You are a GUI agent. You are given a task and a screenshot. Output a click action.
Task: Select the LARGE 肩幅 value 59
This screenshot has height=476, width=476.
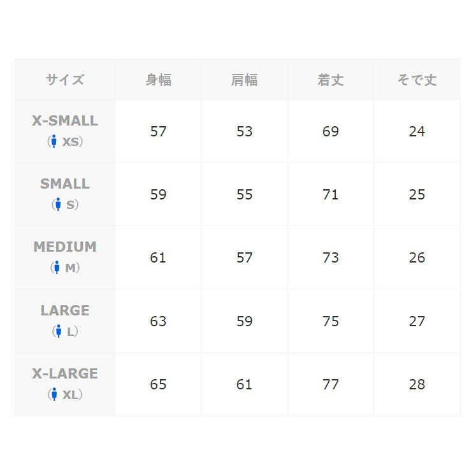pyautogui.click(x=244, y=321)
